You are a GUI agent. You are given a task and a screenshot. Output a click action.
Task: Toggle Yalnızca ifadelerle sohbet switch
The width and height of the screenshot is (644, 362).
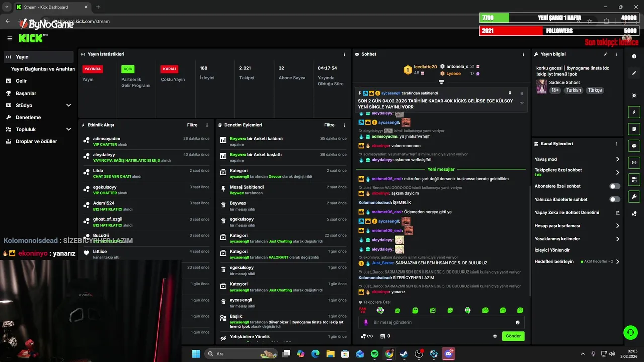[615, 199]
